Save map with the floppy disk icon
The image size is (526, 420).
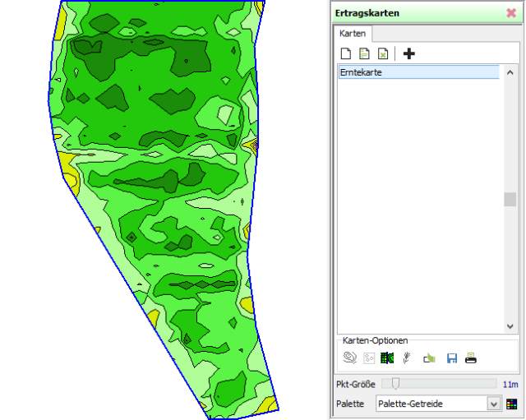(451, 358)
